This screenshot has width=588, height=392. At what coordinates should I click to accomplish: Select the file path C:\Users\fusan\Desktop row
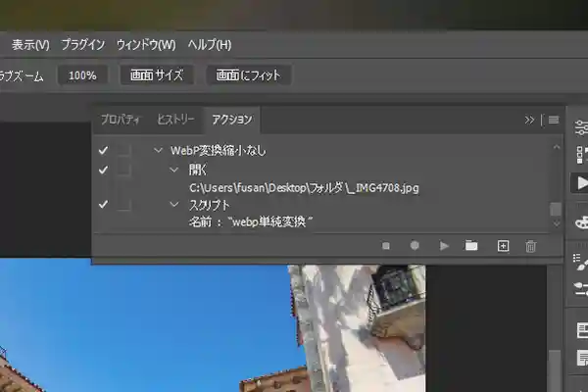pyautogui.click(x=304, y=187)
